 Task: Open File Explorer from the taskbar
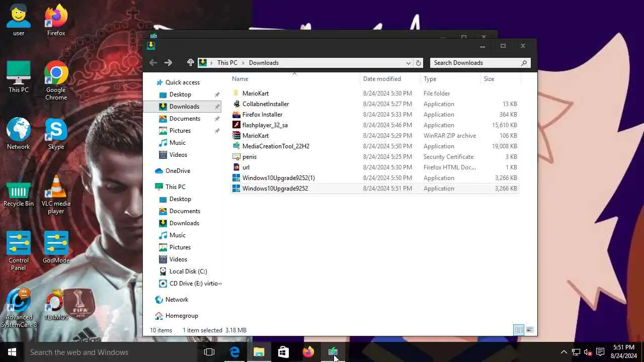click(259, 352)
